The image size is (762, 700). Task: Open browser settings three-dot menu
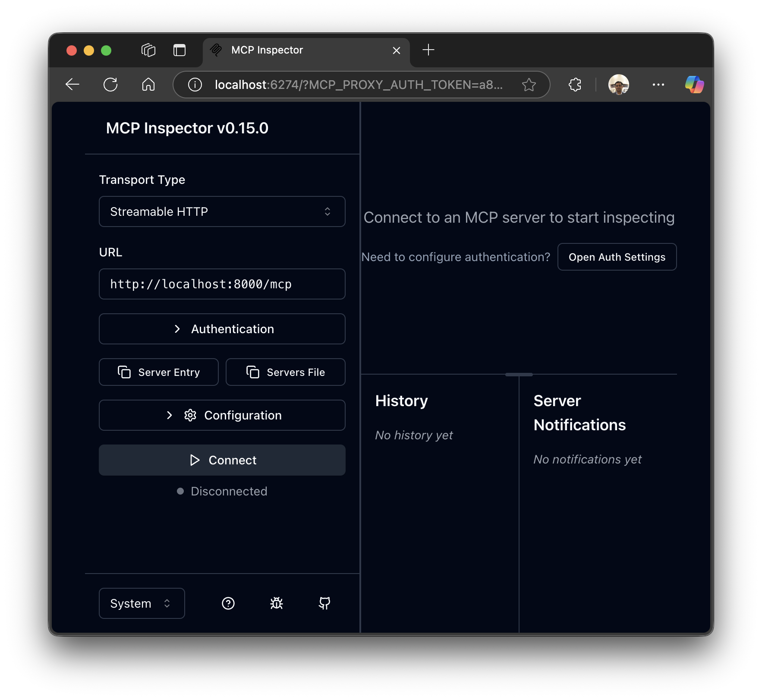coord(658,85)
